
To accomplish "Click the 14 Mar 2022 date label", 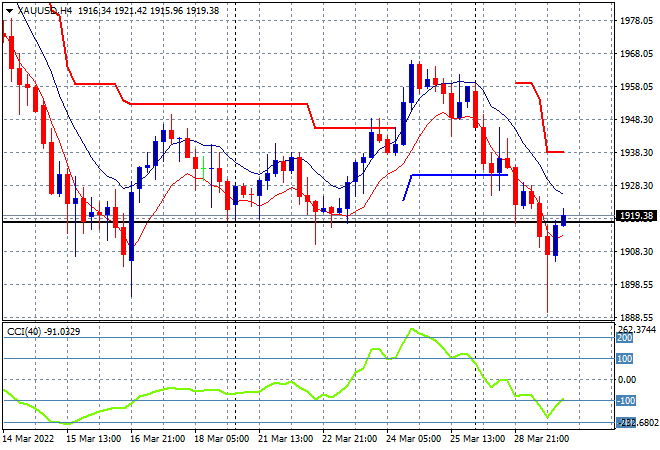I will click(29, 439).
